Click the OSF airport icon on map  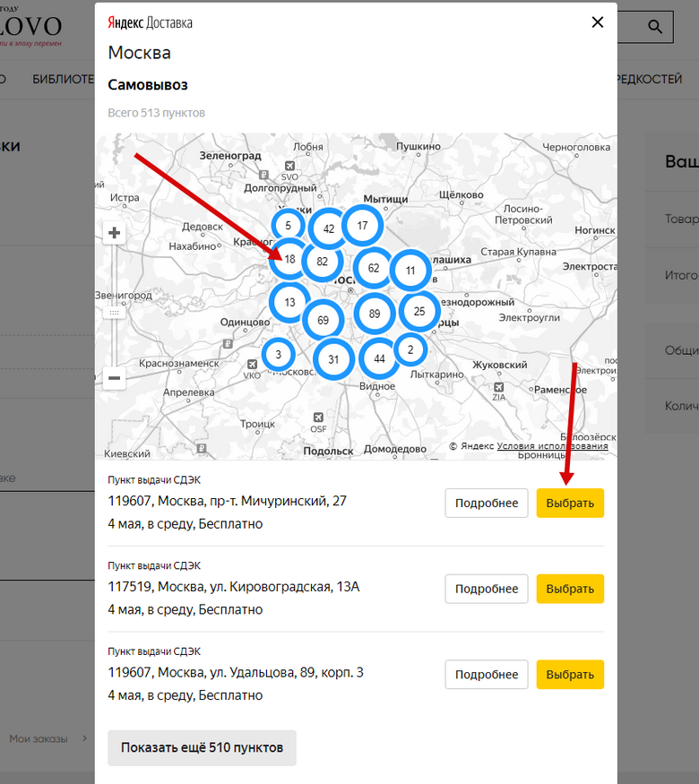(318, 418)
